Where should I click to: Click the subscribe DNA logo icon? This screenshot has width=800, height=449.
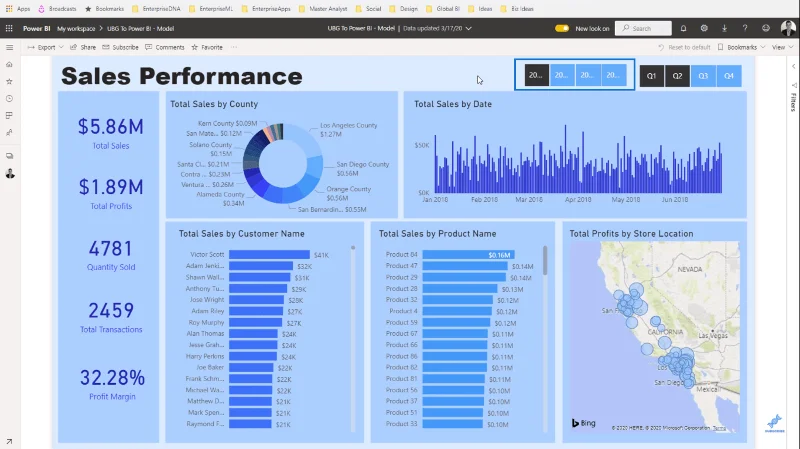tap(774, 423)
